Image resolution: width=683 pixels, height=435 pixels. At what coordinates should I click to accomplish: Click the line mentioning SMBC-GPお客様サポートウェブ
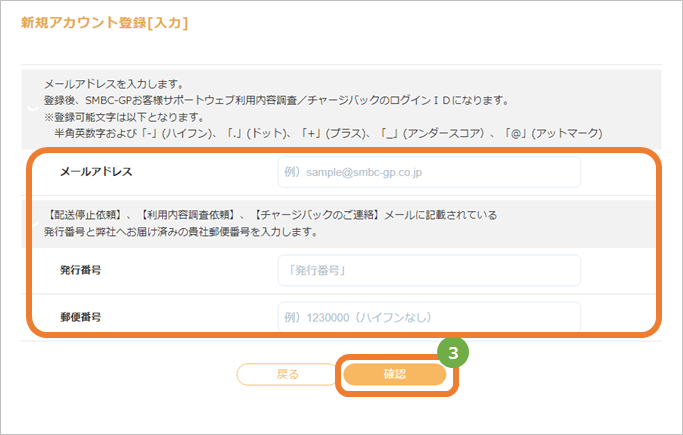[x=277, y=101]
